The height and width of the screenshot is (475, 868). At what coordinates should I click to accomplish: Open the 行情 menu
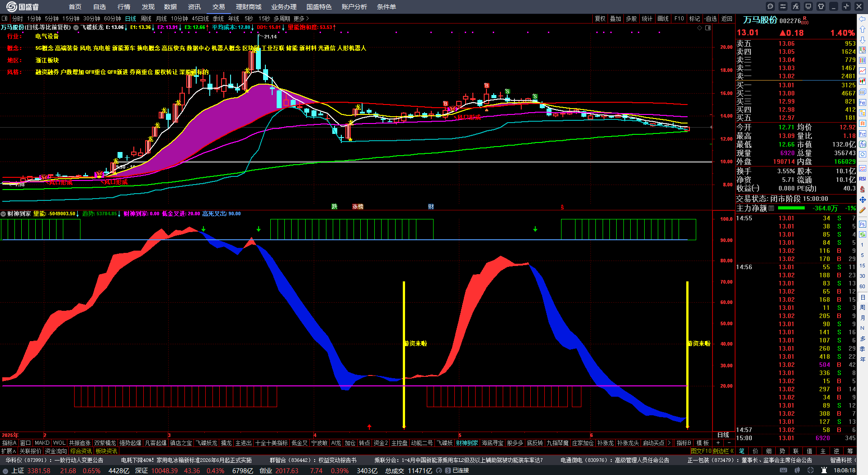(124, 7)
